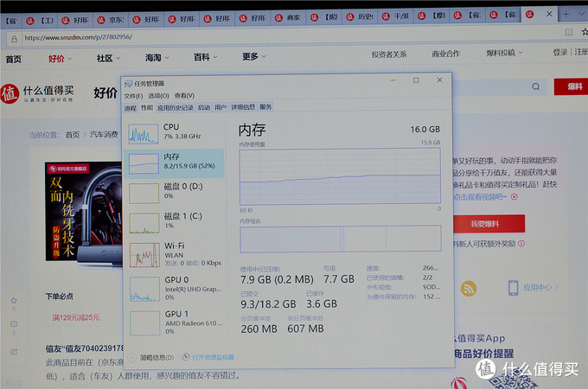Image resolution: width=588 pixels, height=389 pixels.
Task: Select 磁盘 0 (D:) in the sidebar
Action: [x=175, y=192]
